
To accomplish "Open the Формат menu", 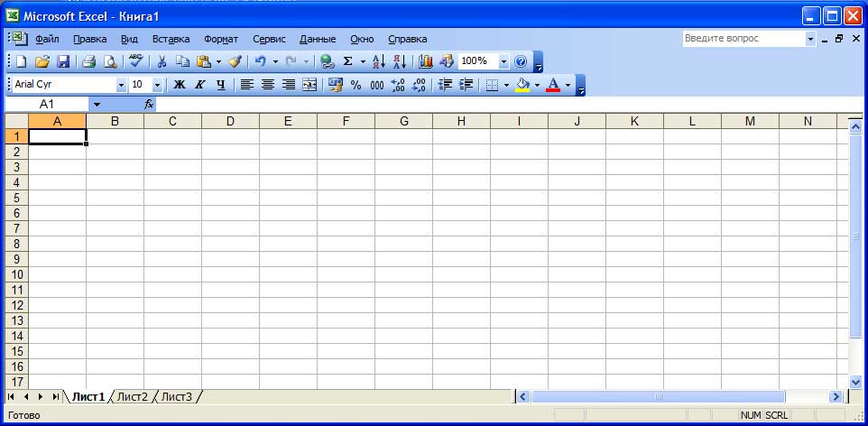I will coord(221,40).
